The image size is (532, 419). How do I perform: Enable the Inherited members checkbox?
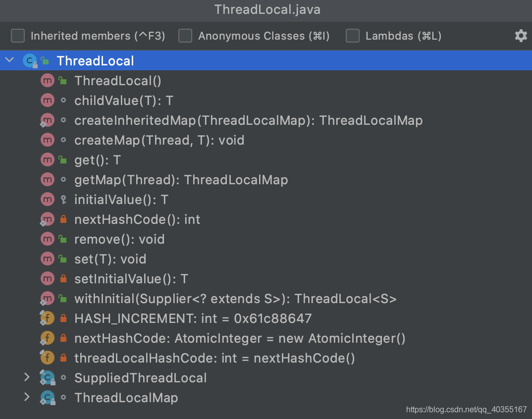click(17, 35)
